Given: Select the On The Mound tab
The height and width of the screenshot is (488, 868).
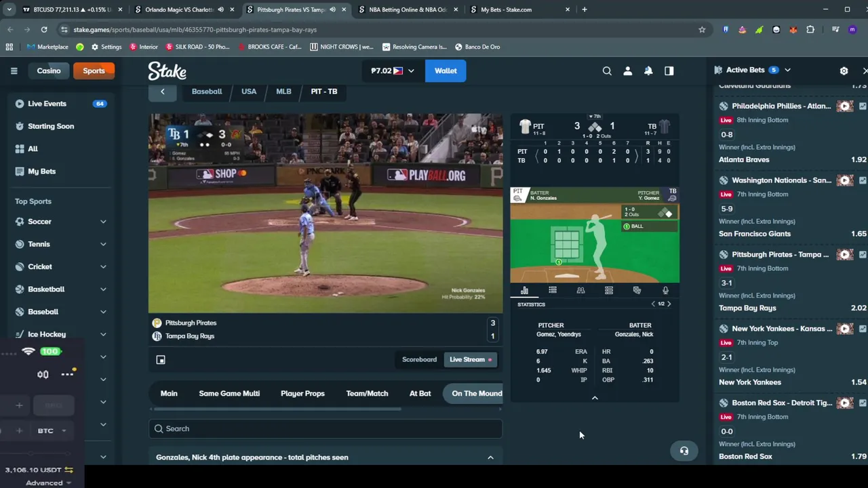Looking at the screenshot, I should (474, 393).
